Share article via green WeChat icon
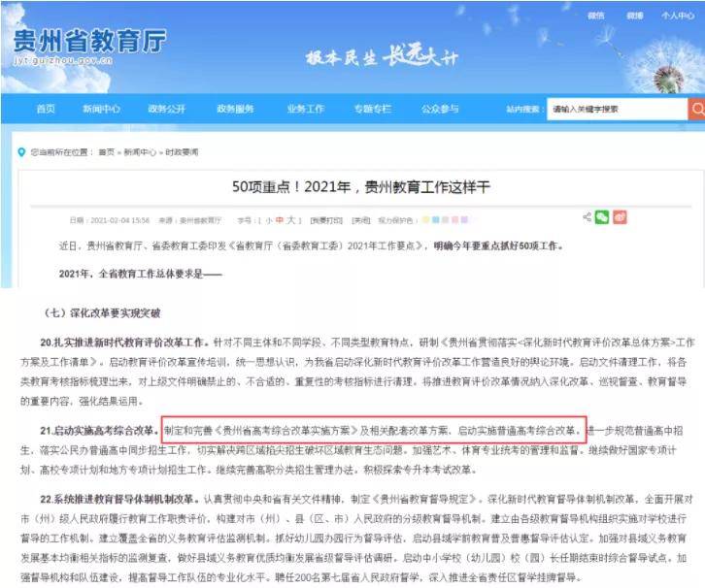This screenshot has height=588, width=705. 602,217
